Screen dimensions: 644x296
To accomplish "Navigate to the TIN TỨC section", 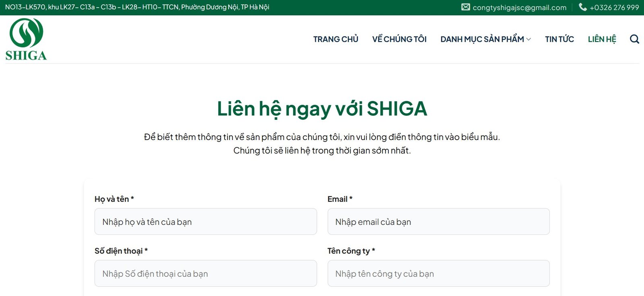I will tap(559, 39).
